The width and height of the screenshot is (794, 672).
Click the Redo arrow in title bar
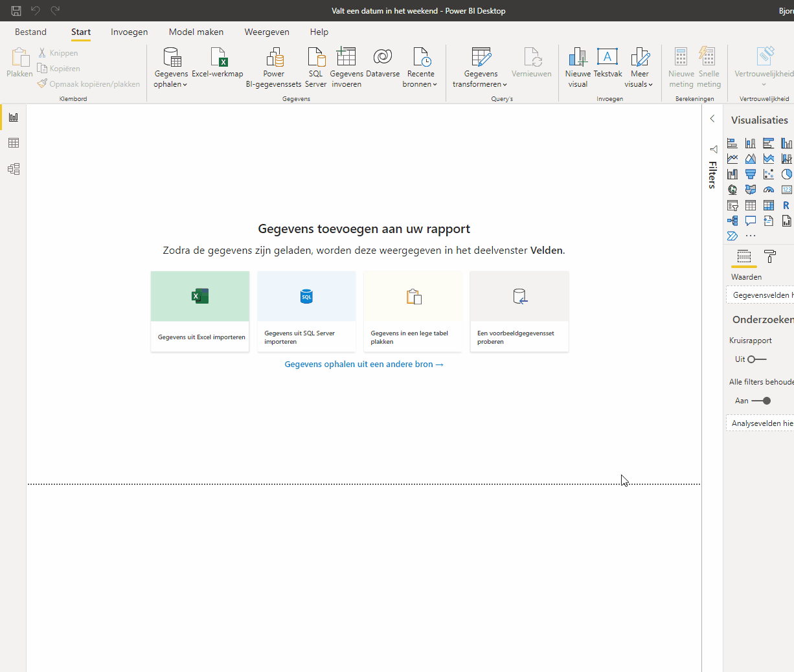(56, 10)
